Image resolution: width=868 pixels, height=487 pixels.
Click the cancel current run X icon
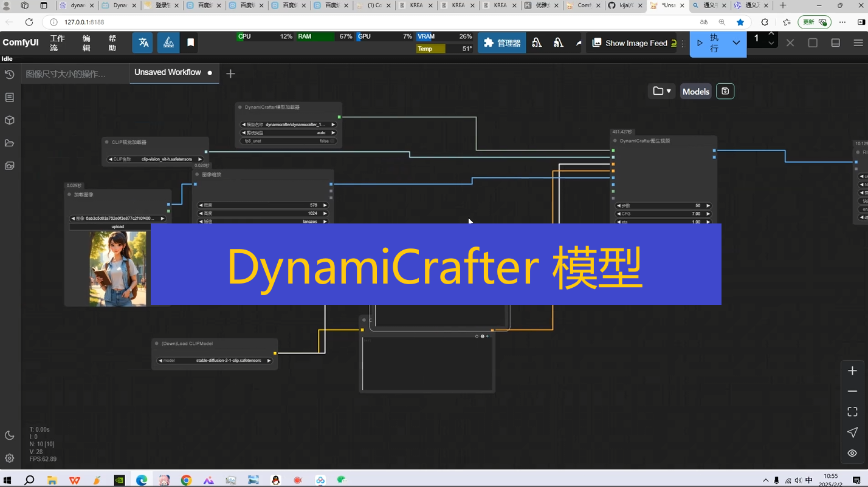point(790,43)
